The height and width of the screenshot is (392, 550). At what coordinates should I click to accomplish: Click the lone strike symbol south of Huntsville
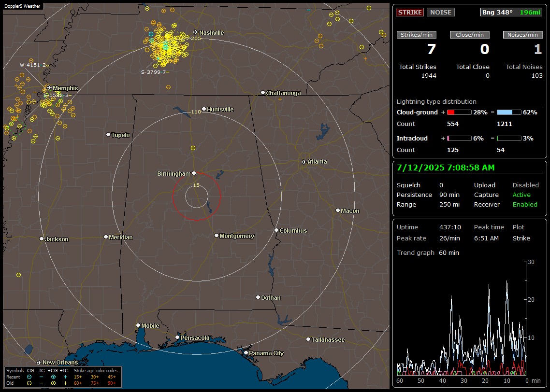click(193, 148)
